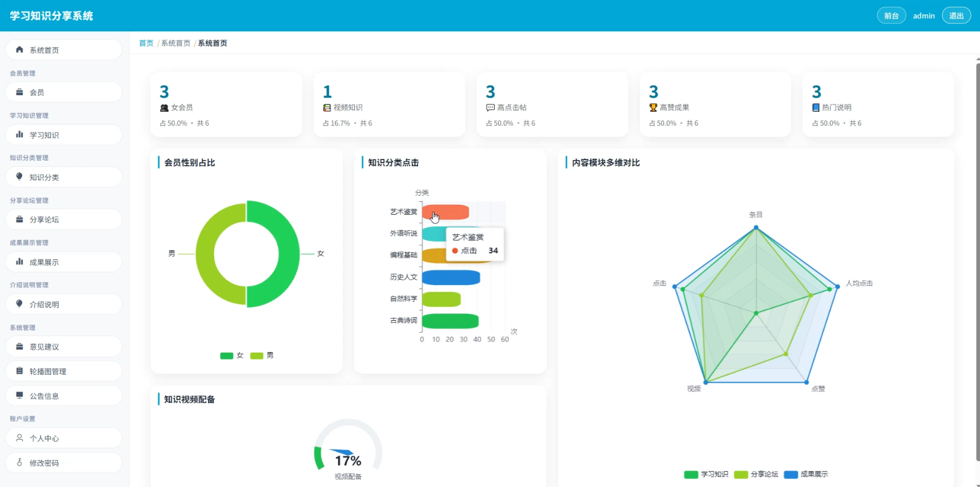Click the user icon beside 个人中心
Screen dimensions: 980x487
point(20,438)
